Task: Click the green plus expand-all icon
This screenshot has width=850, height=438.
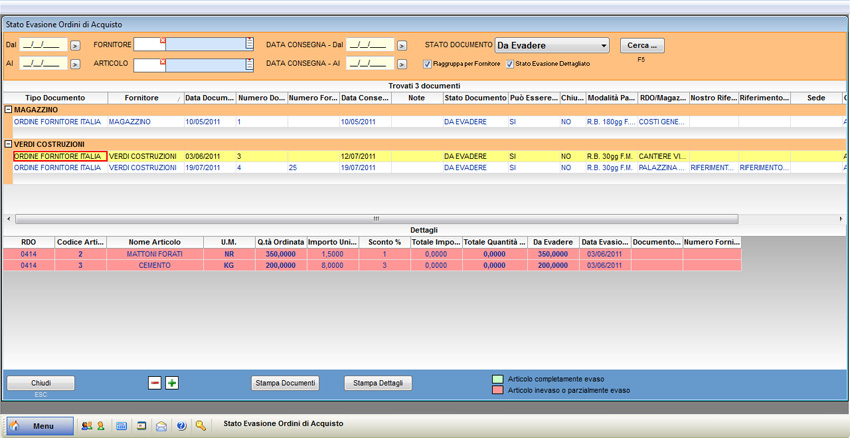Action: pos(172,383)
